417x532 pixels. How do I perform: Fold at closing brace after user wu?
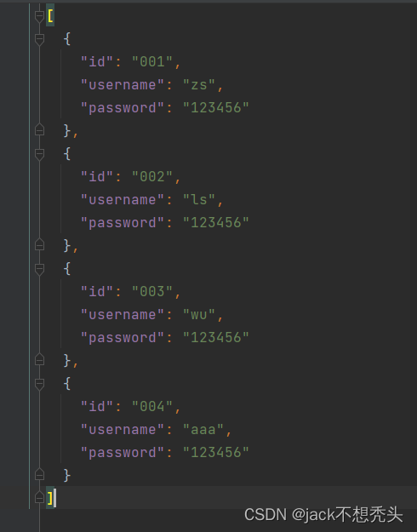[x=39, y=360]
